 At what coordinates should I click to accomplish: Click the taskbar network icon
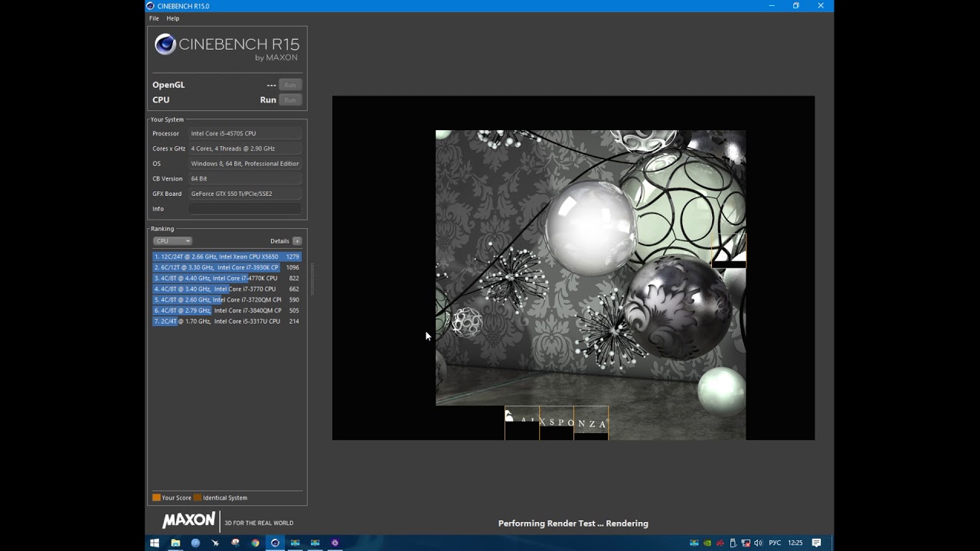(x=746, y=543)
